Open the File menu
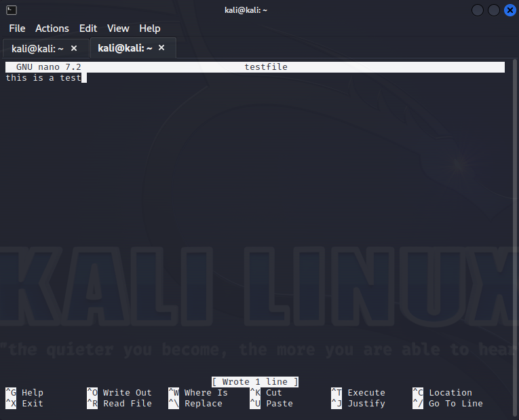The width and height of the screenshot is (519, 420). coord(17,28)
